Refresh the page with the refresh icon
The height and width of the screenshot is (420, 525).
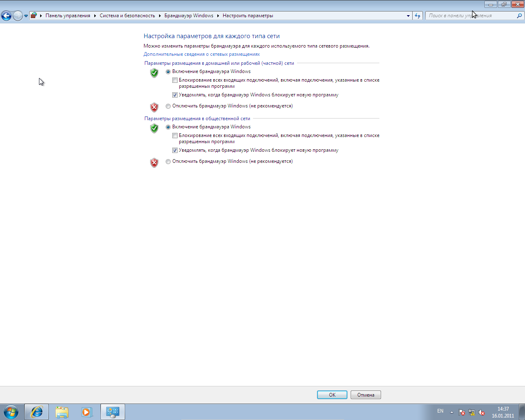point(418,16)
